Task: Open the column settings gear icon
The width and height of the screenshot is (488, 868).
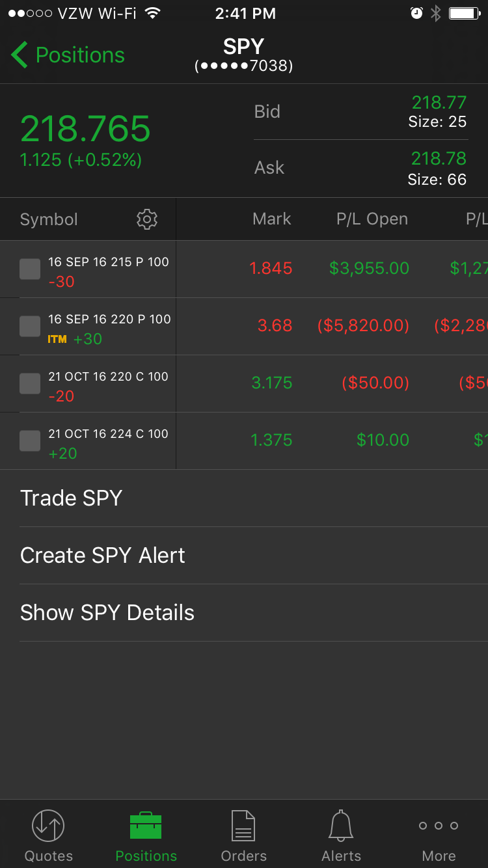Action: (147, 219)
